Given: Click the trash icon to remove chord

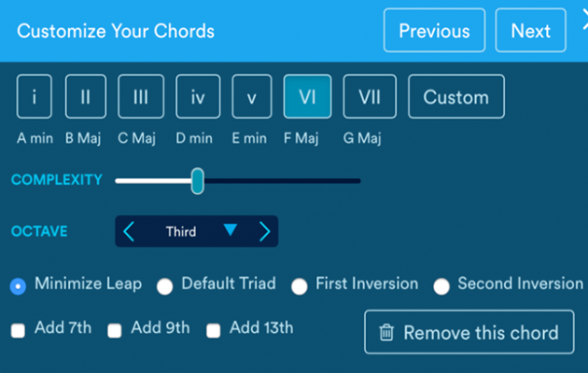Looking at the screenshot, I should (386, 333).
